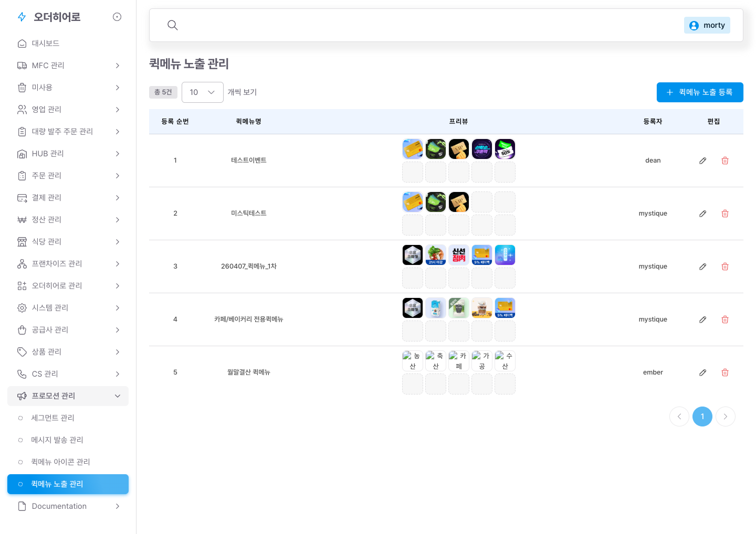Click the 미스틱테스트 name cell

[x=249, y=213]
